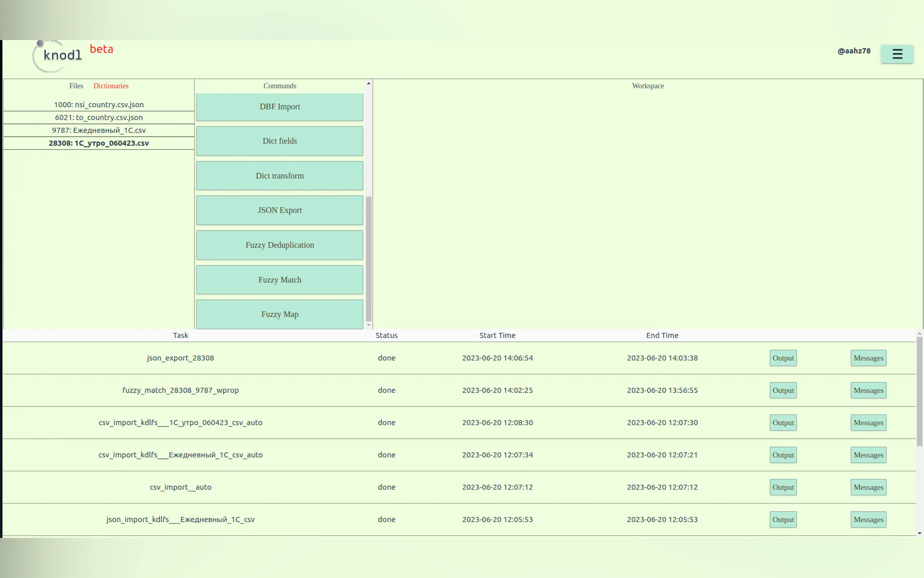Switch to the Files tab
924x578 pixels.
coord(76,86)
